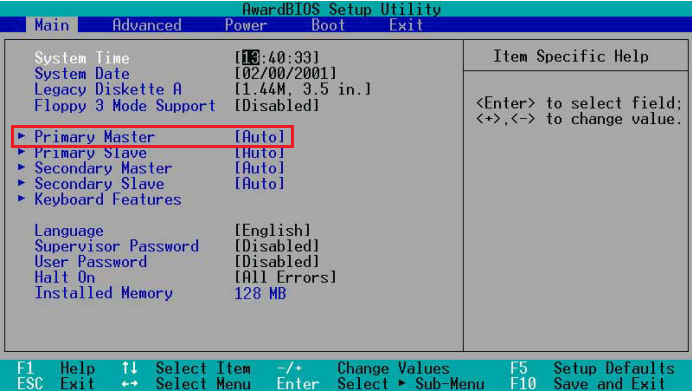692x391 pixels.
Task: Click the triangle marker beside Secondary Slave
Action: [21, 183]
